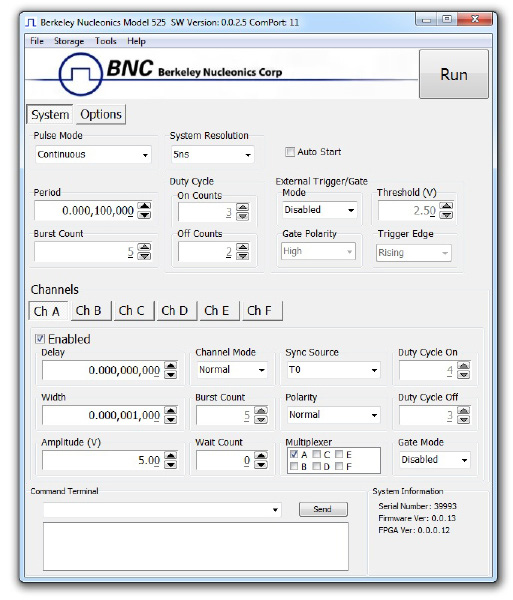The width and height of the screenshot is (513, 600).
Task: Click the Run button
Action: click(454, 74)
